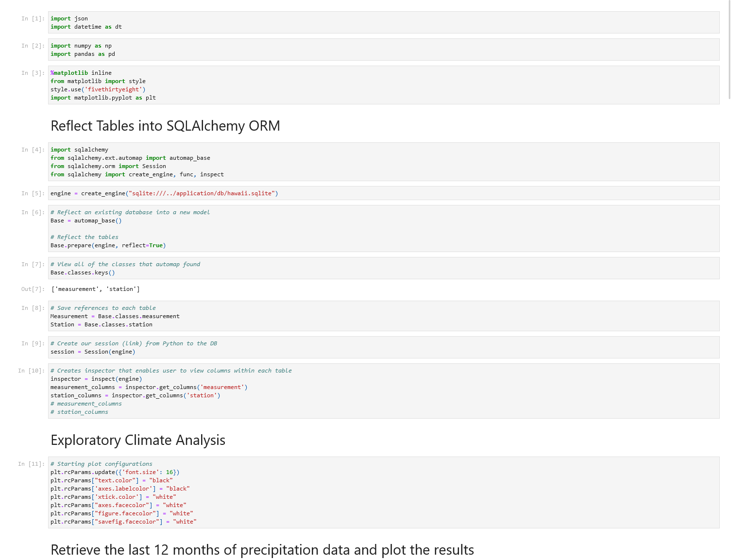Viewport: 731px width, 560px height.
Task: Click the 'In [5]:' cell prompt
Action: pos(33,193)
